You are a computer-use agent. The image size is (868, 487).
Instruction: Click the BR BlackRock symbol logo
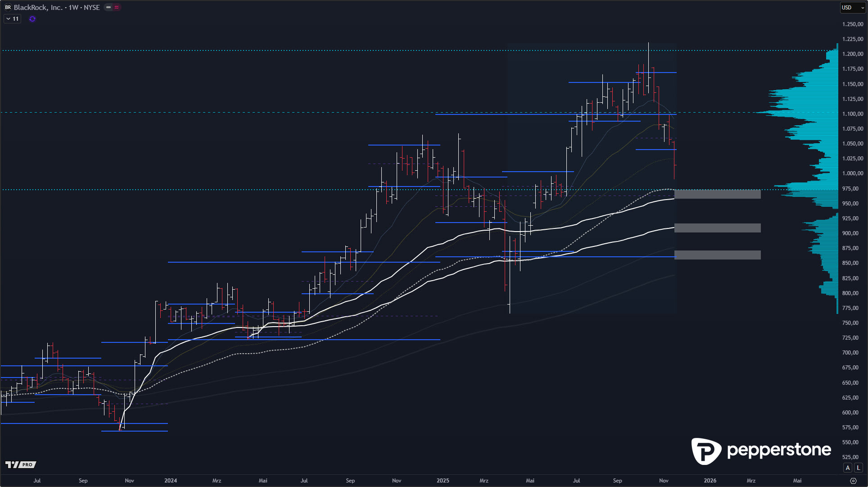point(8,7)
